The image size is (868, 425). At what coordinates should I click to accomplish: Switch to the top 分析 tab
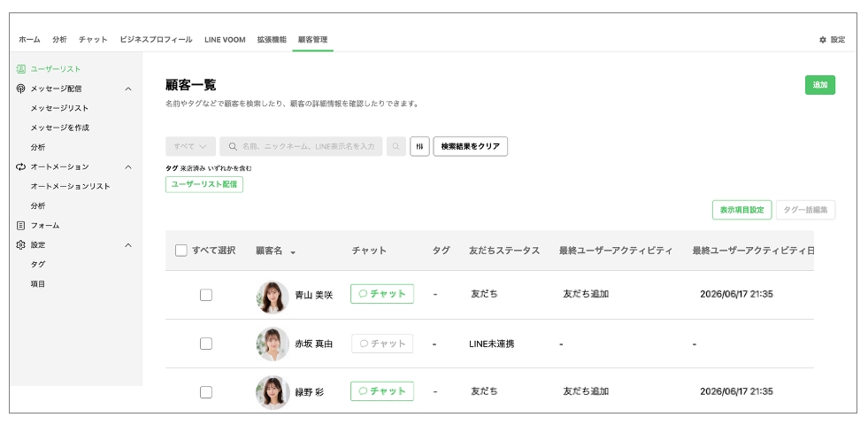click(x=59, y=40)
